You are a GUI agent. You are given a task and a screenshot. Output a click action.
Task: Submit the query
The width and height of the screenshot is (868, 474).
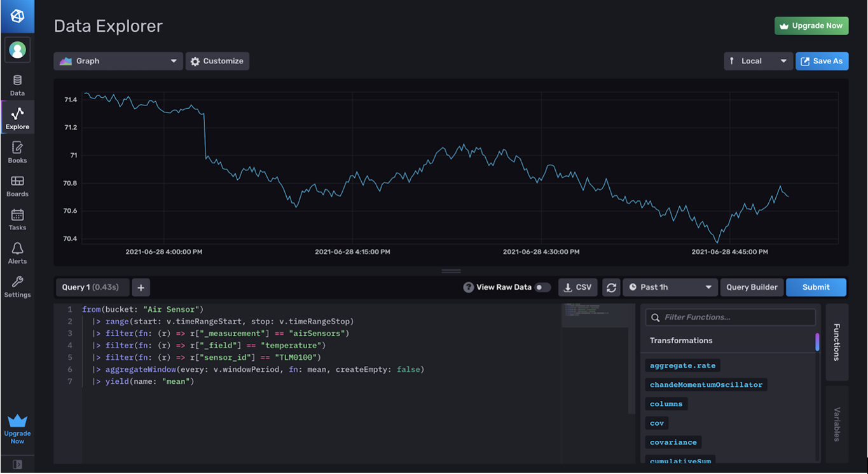pyautogui.click(x=816, y=287)
